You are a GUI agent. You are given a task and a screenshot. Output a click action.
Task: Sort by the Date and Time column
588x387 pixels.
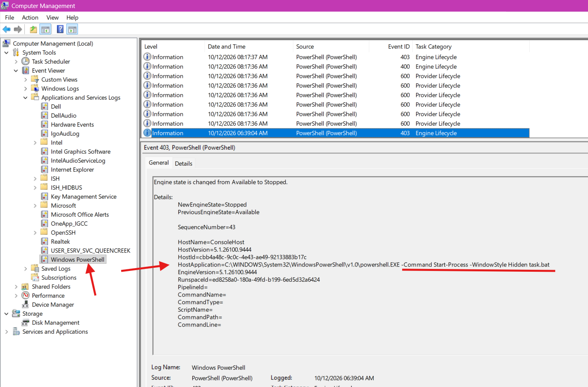click(249, 46)
